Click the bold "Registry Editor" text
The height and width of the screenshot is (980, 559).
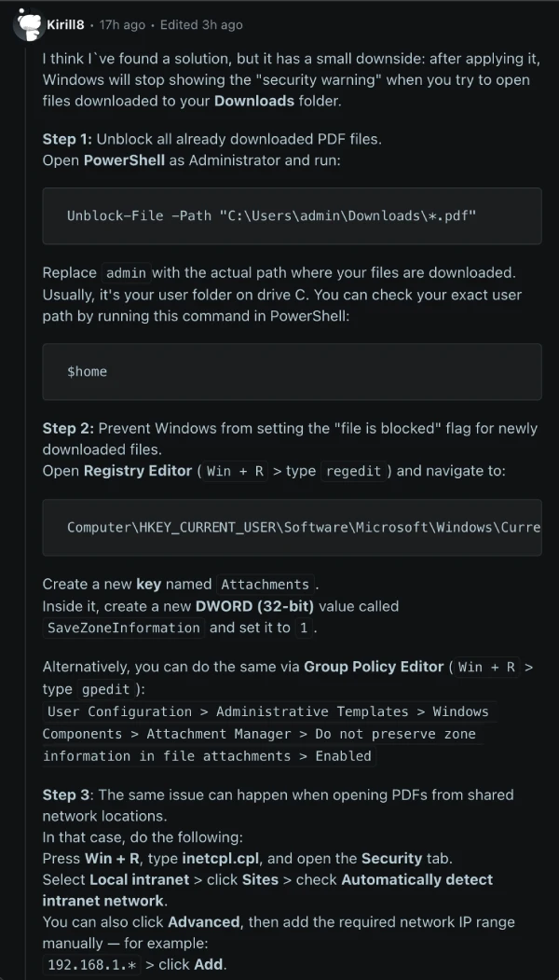click(138, 471)
